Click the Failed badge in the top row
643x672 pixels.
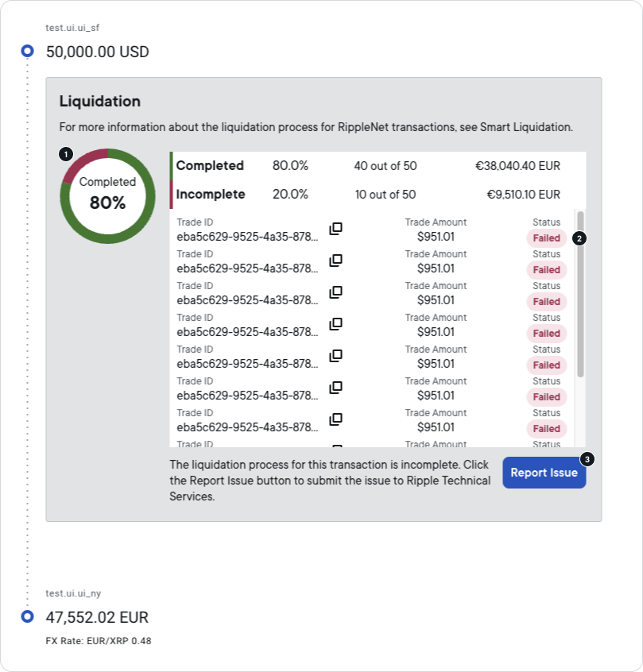[546, 238]
